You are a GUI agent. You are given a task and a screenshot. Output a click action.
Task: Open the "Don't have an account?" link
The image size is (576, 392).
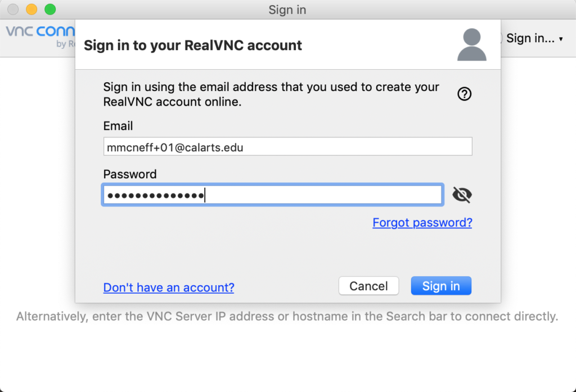[169, 287]
